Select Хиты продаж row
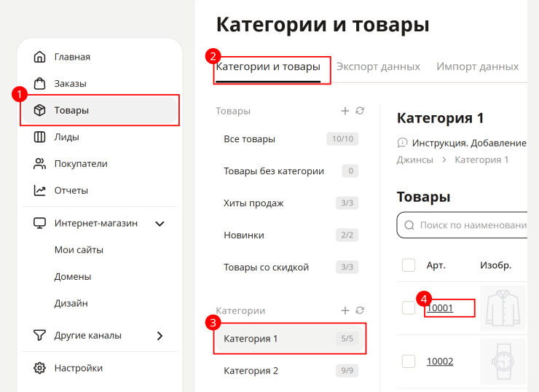The image size is (539, 392). tap(289, 203)
